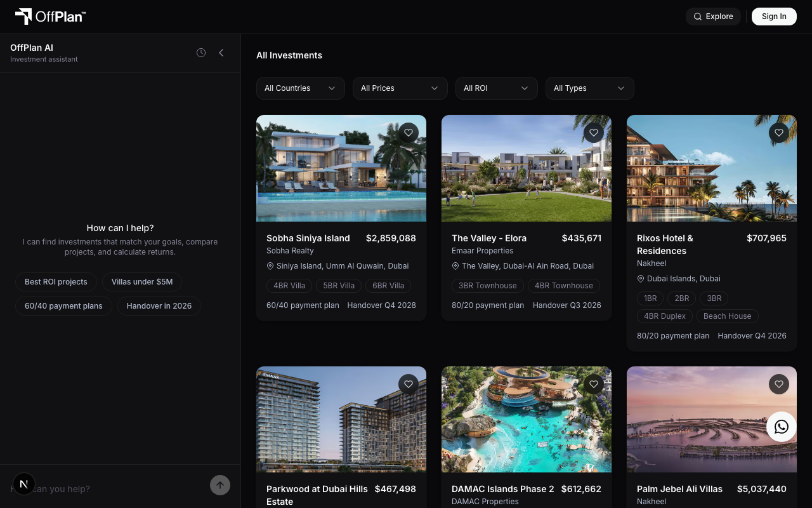Click the $435,671 price
The width and height of the screenshot is (812, 508).
point(582,238)
